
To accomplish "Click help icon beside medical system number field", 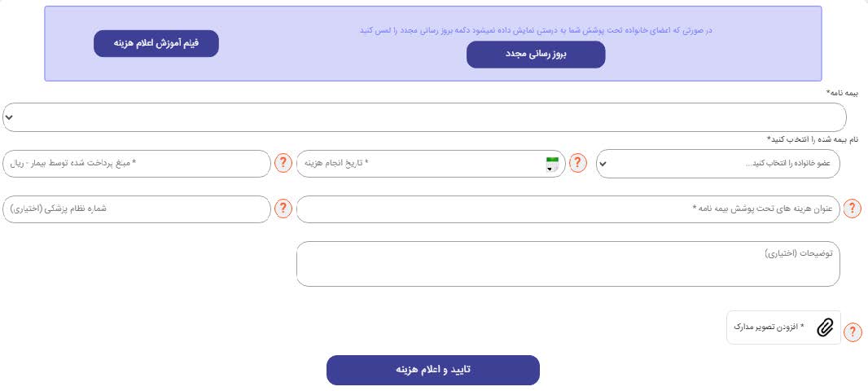I will (283, 209).
